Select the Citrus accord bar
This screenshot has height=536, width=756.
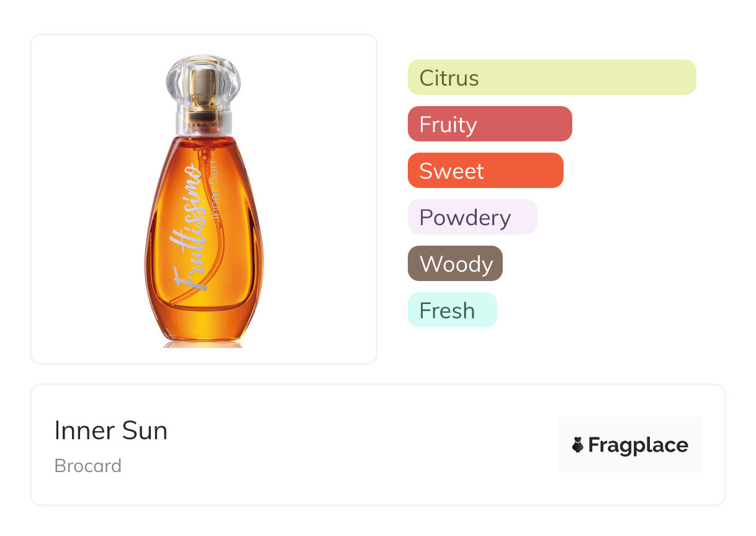pos(551,78)
